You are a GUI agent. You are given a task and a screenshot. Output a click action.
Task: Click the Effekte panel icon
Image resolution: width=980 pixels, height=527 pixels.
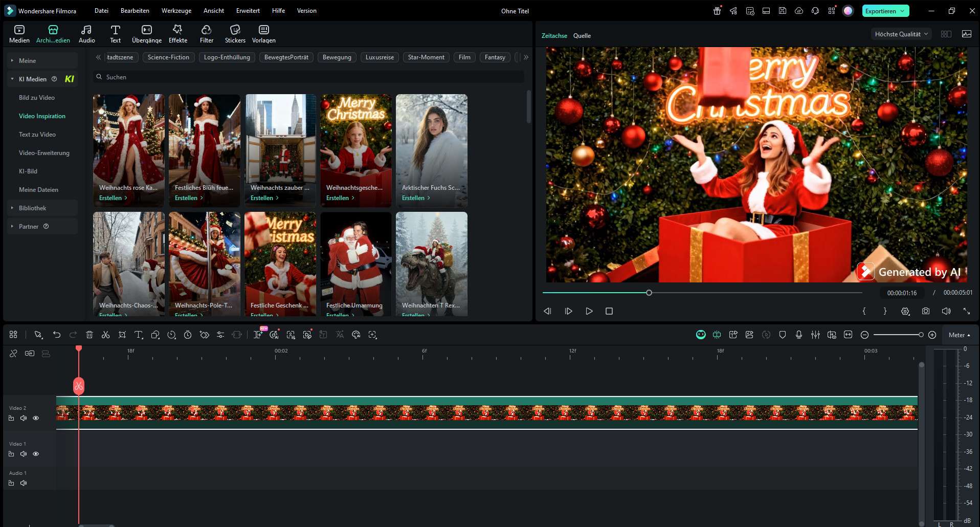pyautogui.click(x=177, y=33)
